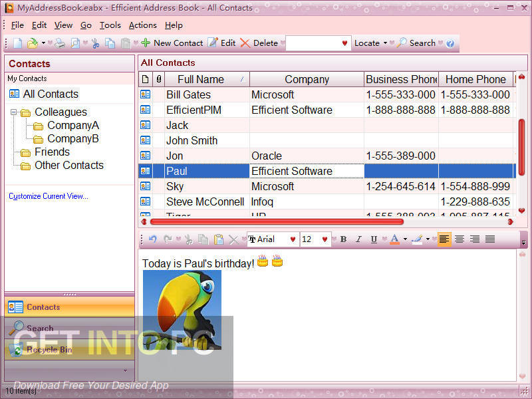Click the Help question mark icon
The image size is (532, 399).
coord(450,43)
